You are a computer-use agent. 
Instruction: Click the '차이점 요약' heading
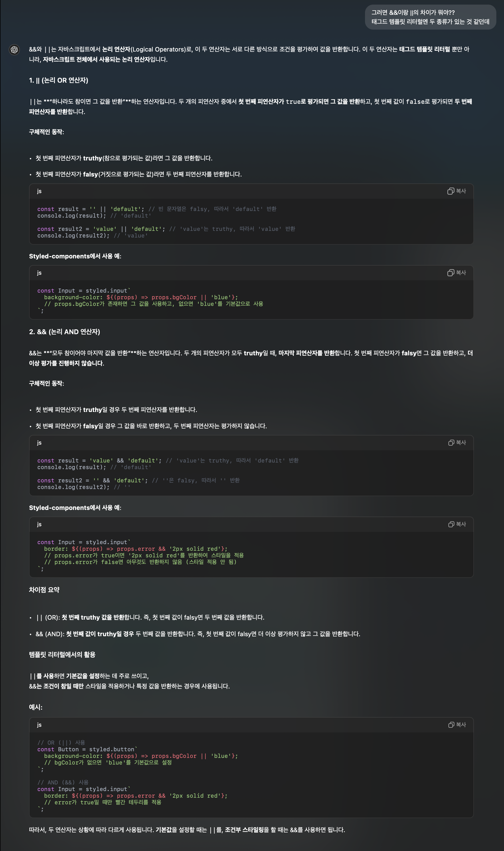[x=44, y=590]
